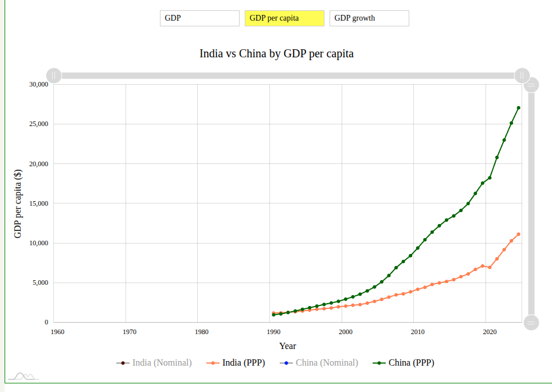552x392 pixels.
Task: Click the 15,000 y-axis label
Action: pos(39,203)
